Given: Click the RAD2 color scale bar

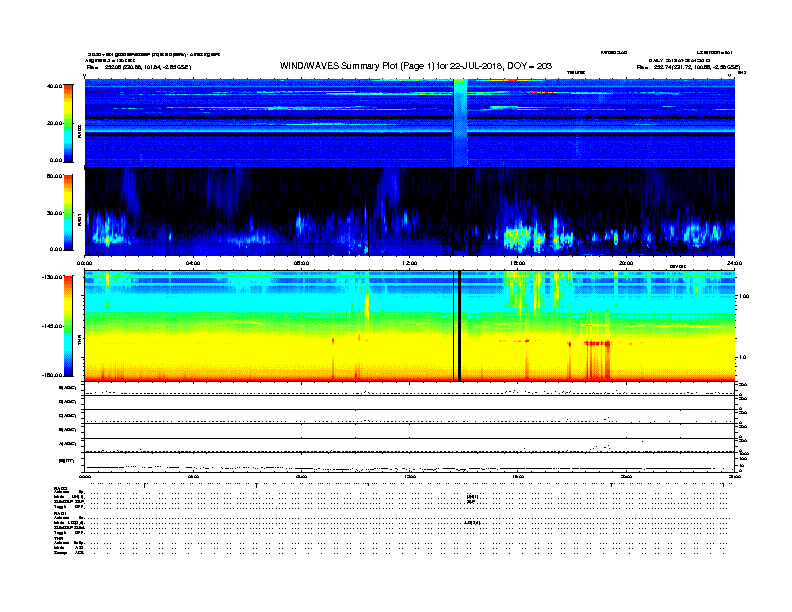Looking at the screenshot, I should tap(68, 123).
